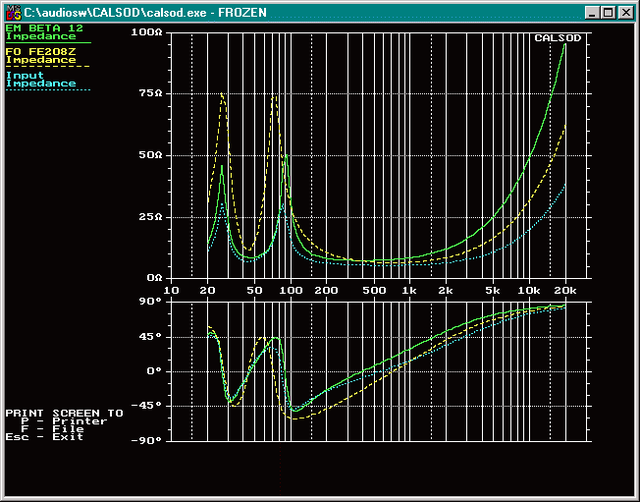Click the '200' frequency axis label
Screen dimensions: 640x502
[x=326, y=291]
